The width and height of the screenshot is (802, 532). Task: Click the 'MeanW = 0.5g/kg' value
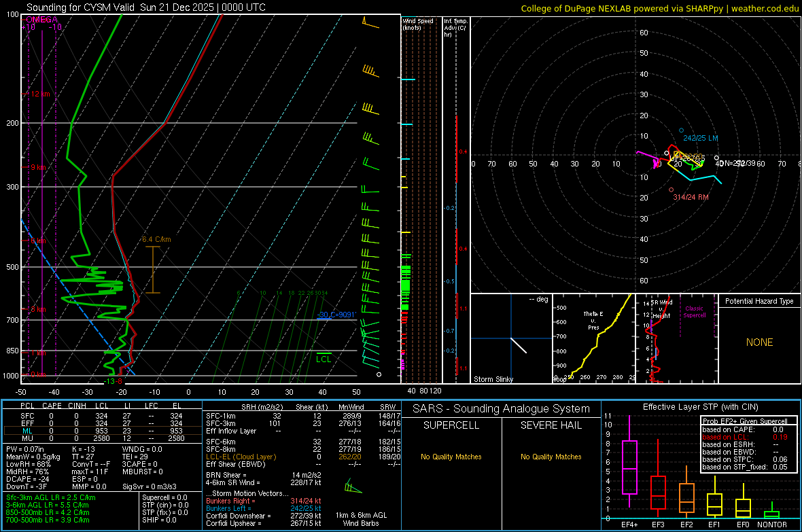[x=33, y=457]
